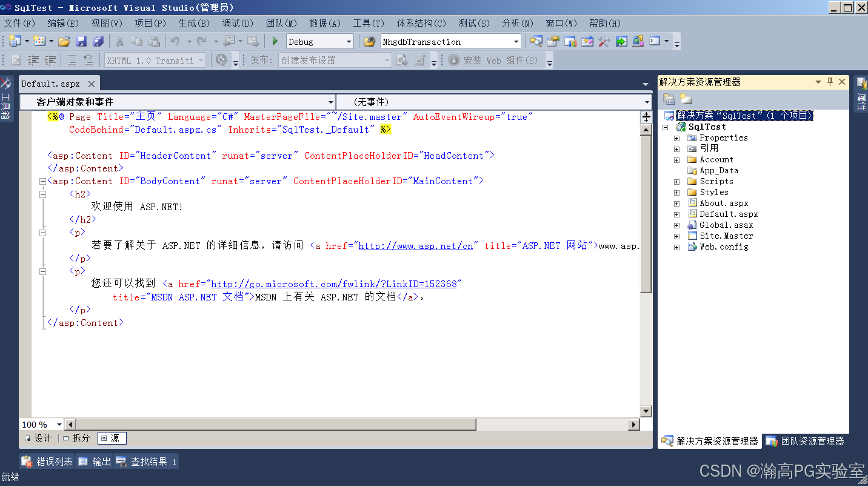868x487 pixels.
Task: Click the Navigate Forward icon
Action: tap(253, 41)
